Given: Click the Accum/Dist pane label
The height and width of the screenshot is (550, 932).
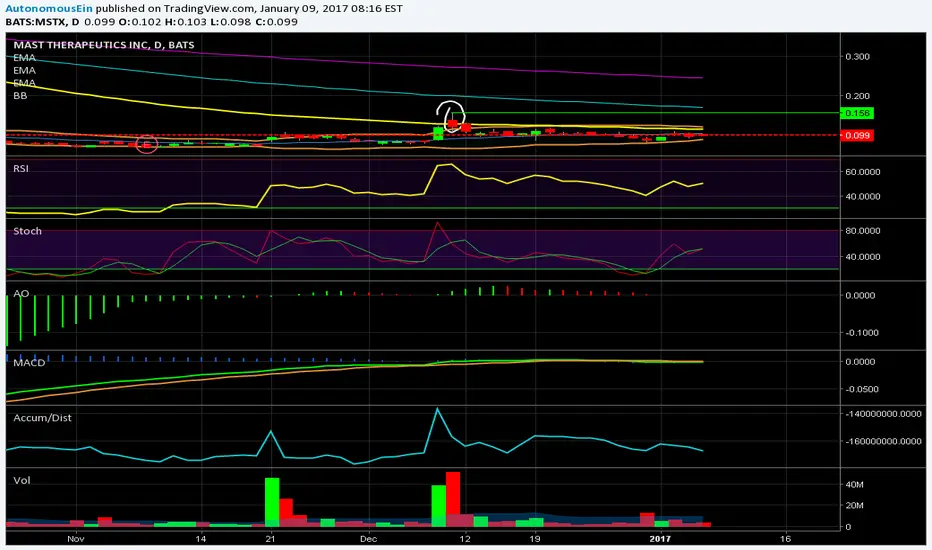Looking at the screenshot, I should click(x=42, y=418).
